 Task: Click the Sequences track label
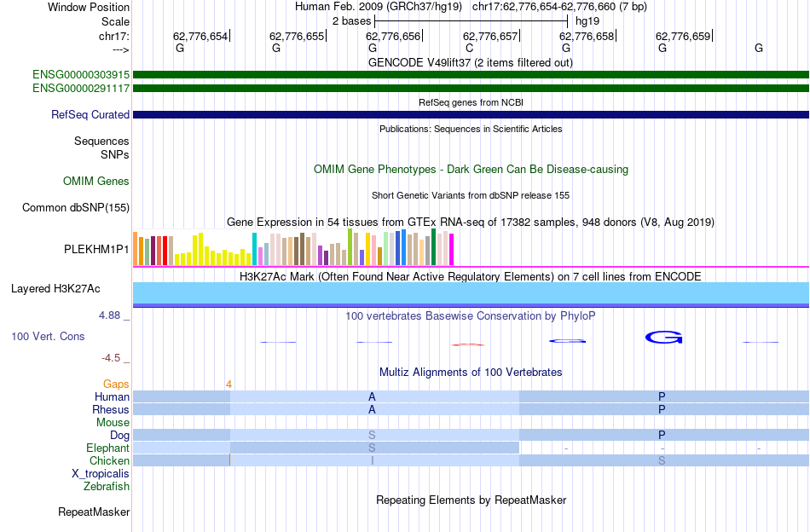coord(101,141)
